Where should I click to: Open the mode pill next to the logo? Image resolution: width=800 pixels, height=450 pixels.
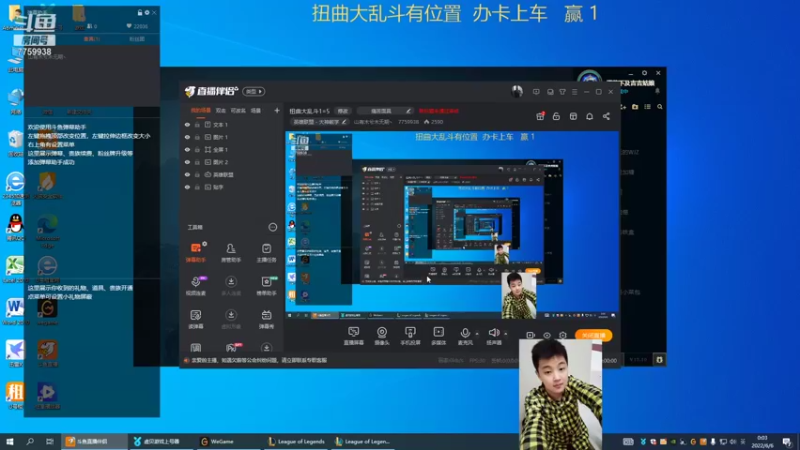pos(254,91)
